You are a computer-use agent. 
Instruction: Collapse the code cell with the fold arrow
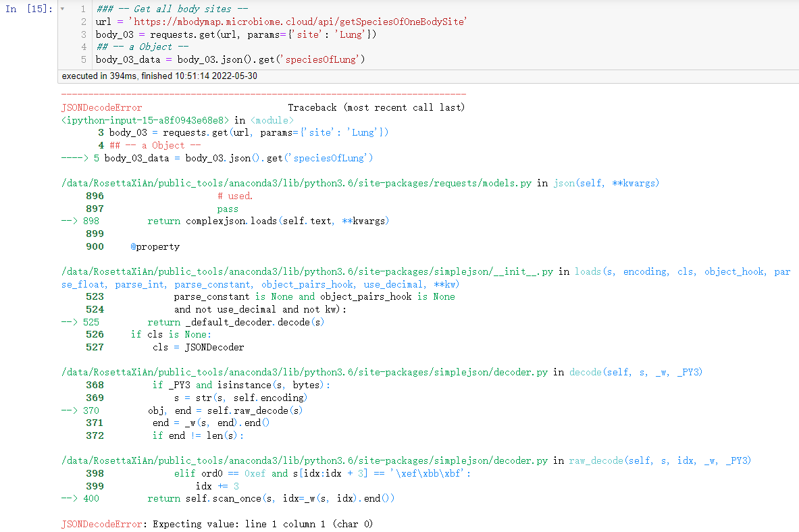62,9
